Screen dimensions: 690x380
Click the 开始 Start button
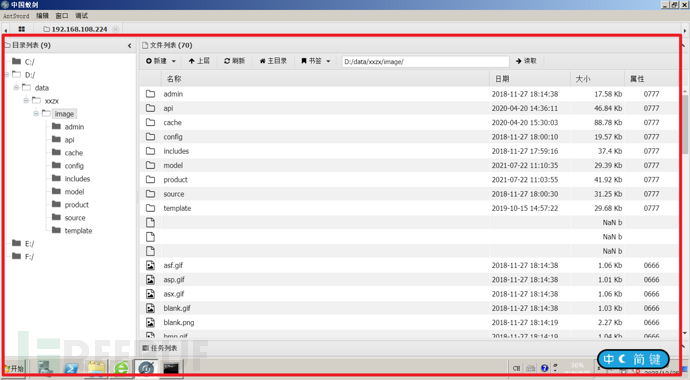14,368
